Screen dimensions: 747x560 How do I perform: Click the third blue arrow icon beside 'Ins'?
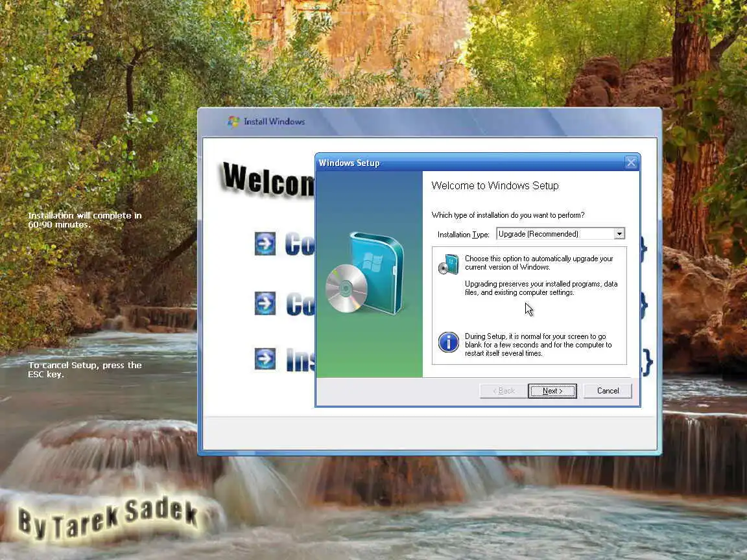point(265,358)
